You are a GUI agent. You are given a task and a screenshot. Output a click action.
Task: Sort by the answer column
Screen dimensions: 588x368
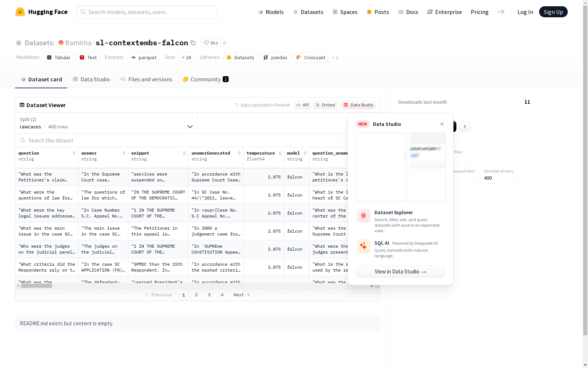[x=124, y=153]
